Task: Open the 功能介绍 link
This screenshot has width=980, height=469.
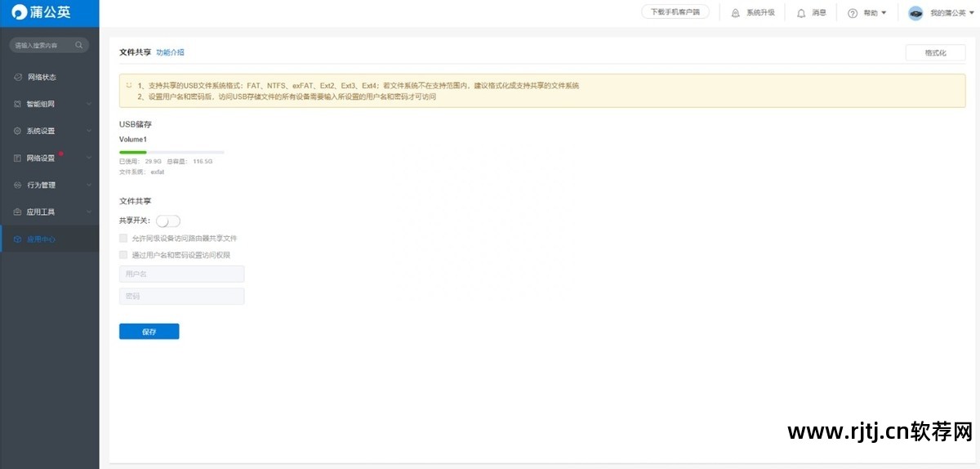Action: [170, 52]
